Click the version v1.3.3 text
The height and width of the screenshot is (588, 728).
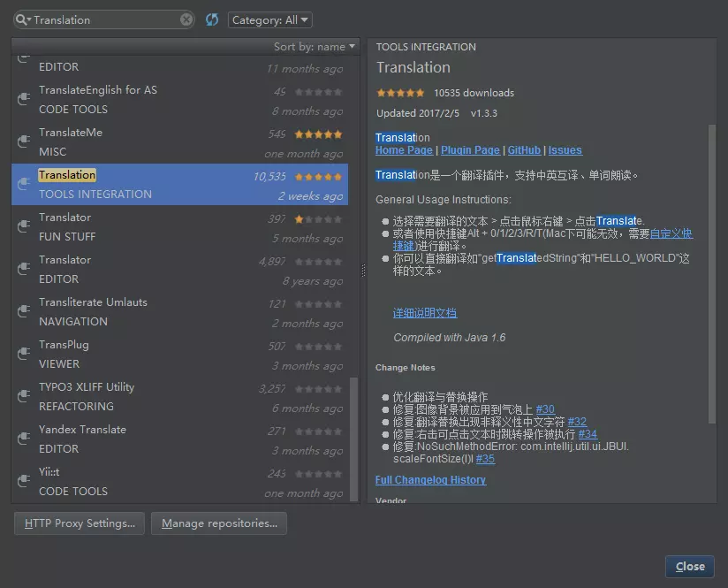(x=484, y=113)
